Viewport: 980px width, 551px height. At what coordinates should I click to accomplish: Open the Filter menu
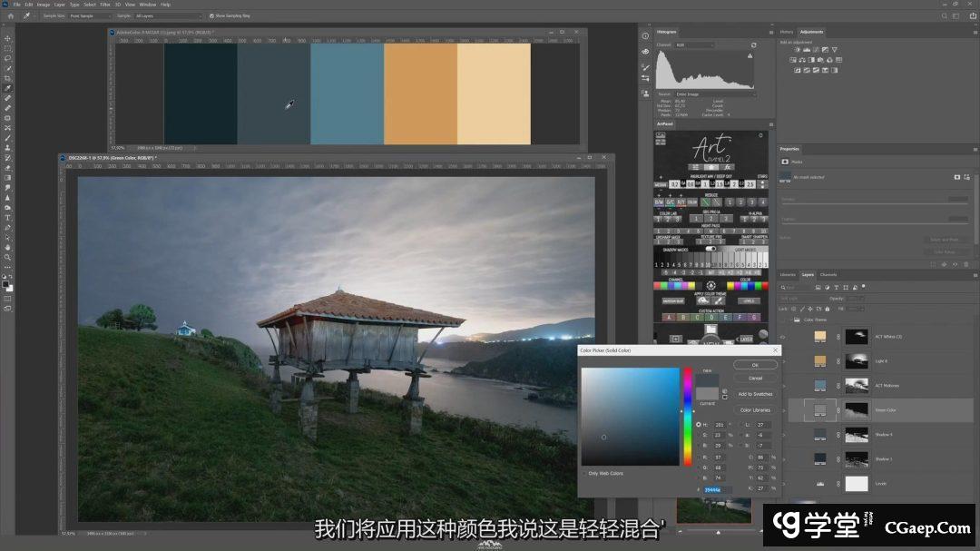[104, 5]
